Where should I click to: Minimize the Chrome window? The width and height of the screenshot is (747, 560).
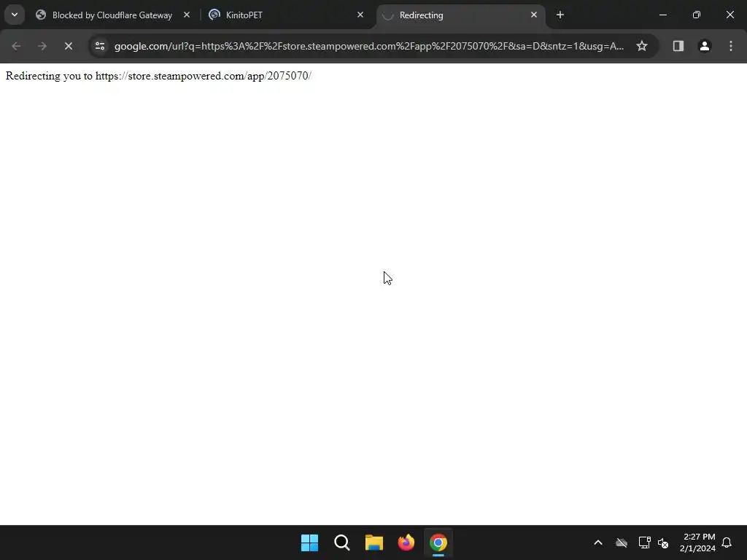point(663,15)
